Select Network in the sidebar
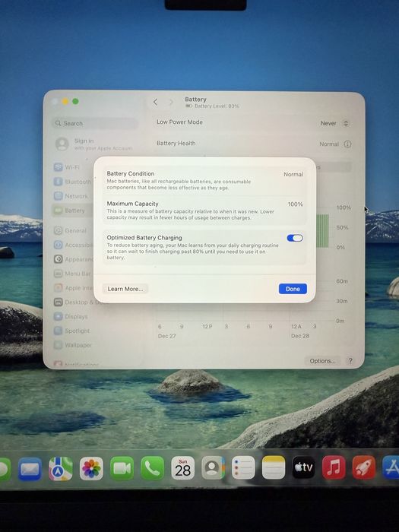399x532 pixels. click(x=71, y=196)
